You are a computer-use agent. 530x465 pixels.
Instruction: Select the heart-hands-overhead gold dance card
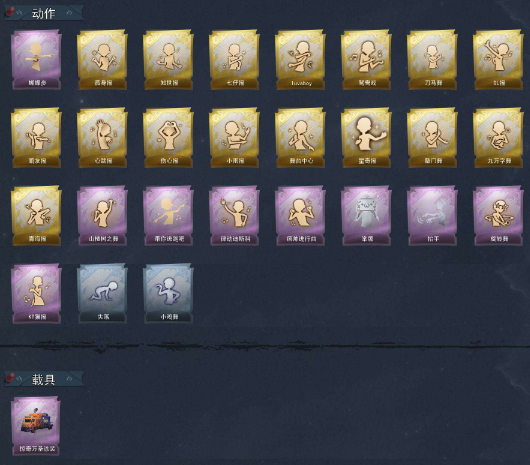click(x=168, y=138)
